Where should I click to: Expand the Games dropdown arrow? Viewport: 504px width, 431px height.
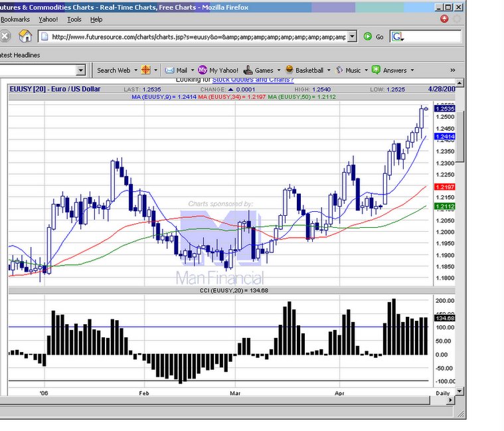pos(279,70)
